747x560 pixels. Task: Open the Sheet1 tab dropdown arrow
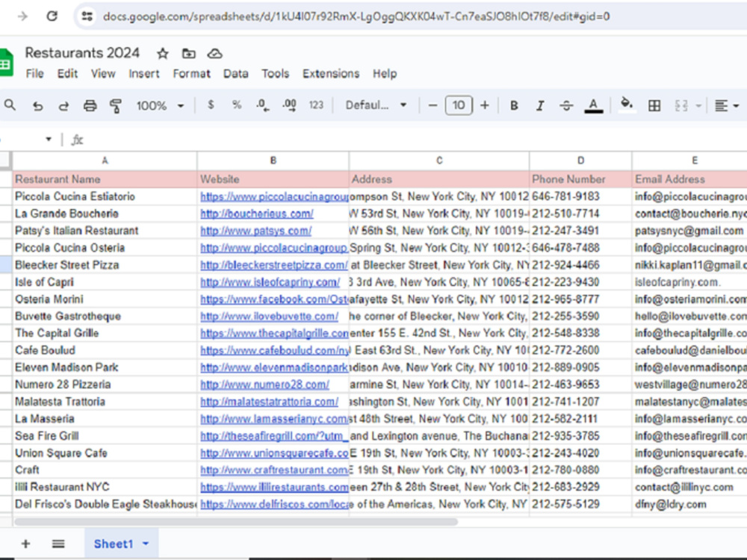[146, 544]
